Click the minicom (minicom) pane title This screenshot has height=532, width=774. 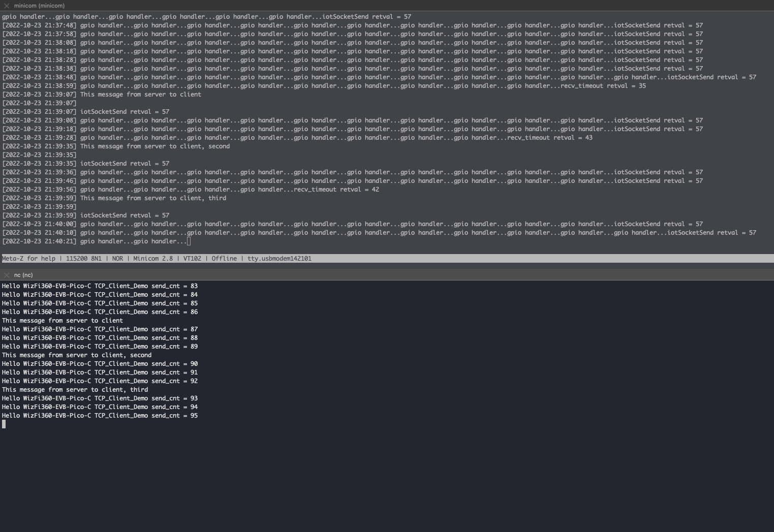(x=39, y=6)
